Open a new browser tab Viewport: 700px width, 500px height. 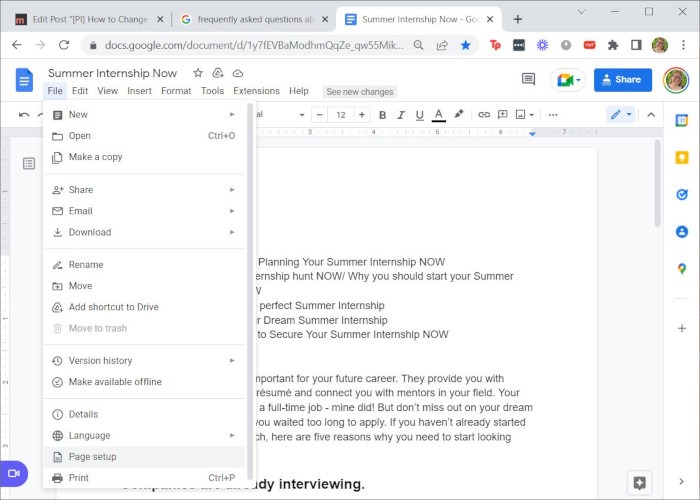pyautogui.click(x=517, y=19)
